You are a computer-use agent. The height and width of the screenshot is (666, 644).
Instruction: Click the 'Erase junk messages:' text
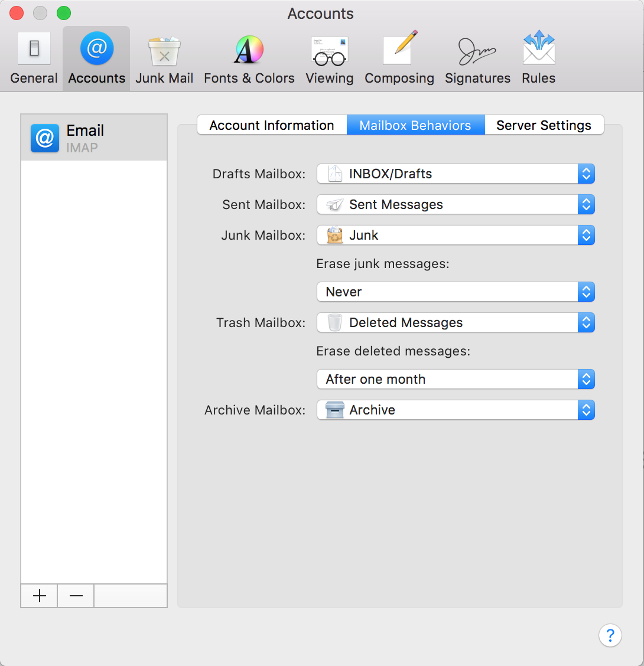[x=383, y=264]
